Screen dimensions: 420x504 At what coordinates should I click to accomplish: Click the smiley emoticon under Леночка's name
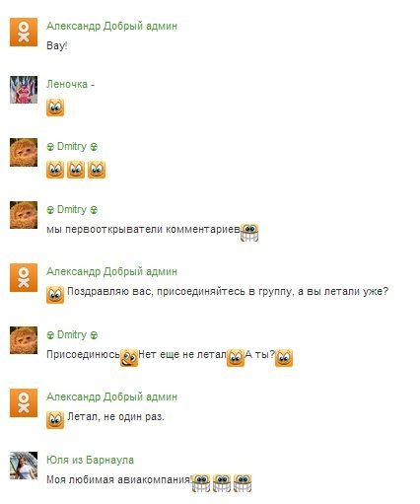pos(55,108)
